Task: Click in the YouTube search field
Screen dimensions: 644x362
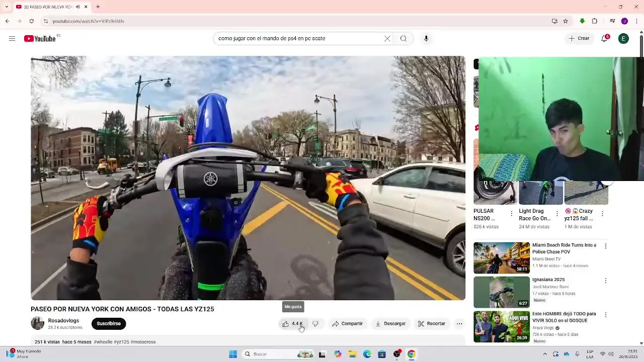Action: [299, 39]
